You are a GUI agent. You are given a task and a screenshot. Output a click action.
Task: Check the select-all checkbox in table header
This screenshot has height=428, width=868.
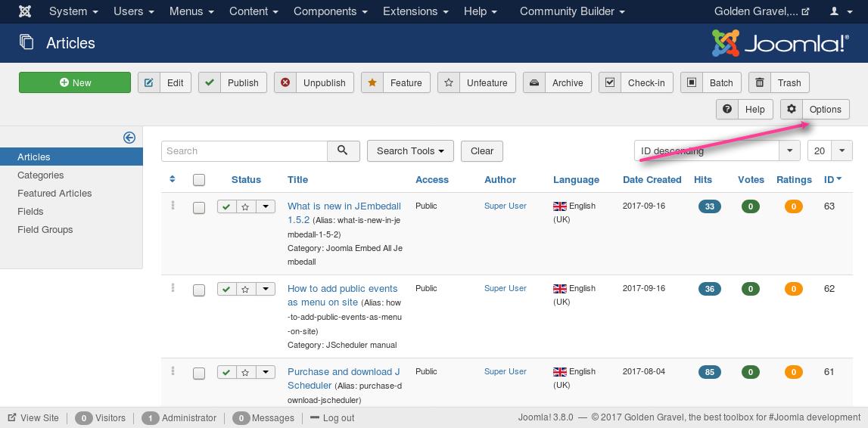click(x=199, y=180)
